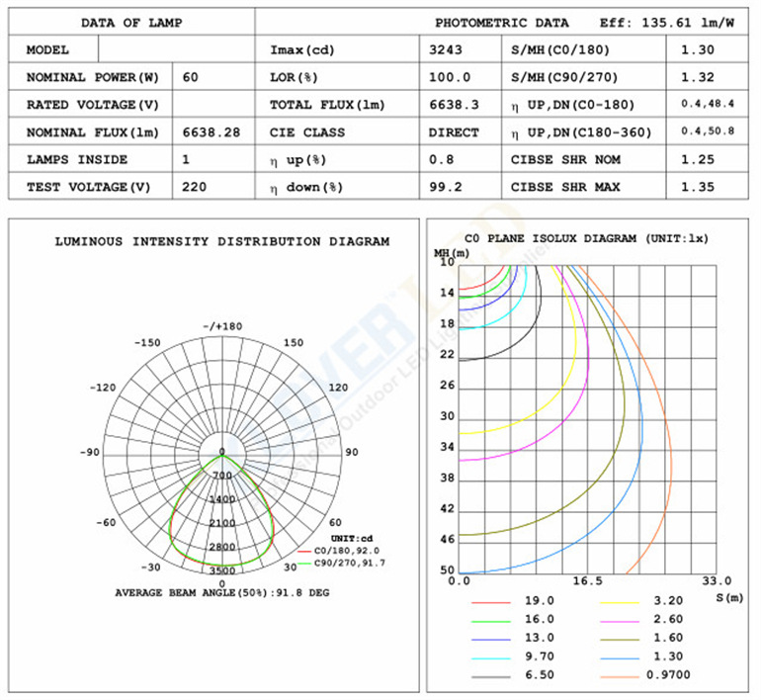Click the η down(%) value 99.2
The width and height of the screenshot is (761, 700).
445,187
